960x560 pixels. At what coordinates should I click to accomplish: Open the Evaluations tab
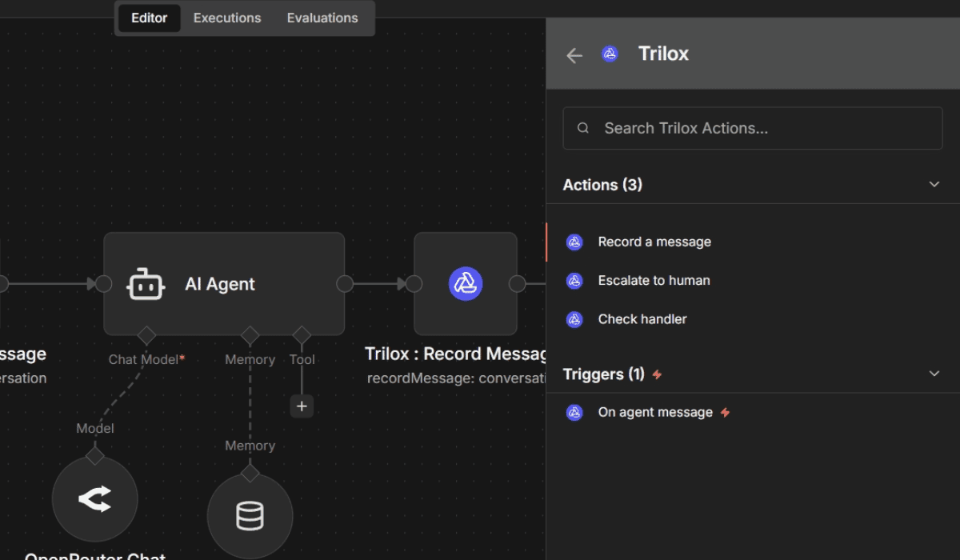(322, 18)
